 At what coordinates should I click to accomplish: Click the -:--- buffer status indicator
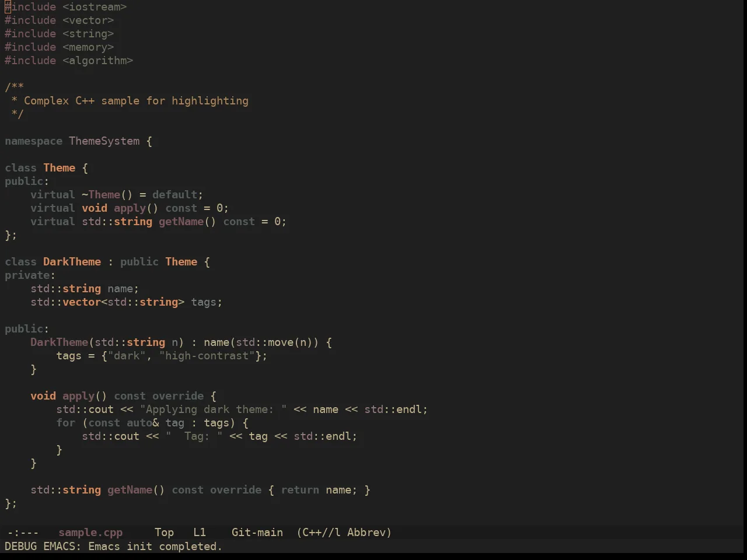(x=23, y=533)
